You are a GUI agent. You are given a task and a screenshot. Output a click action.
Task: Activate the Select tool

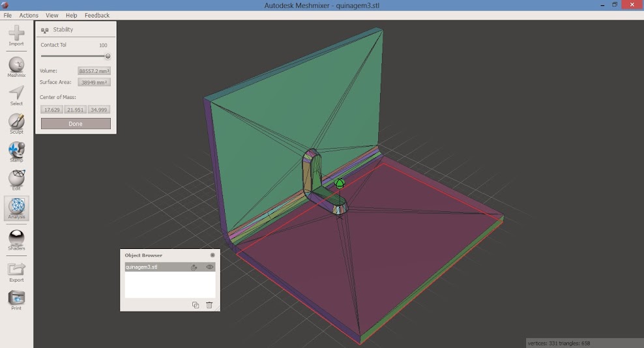(16, 95)
